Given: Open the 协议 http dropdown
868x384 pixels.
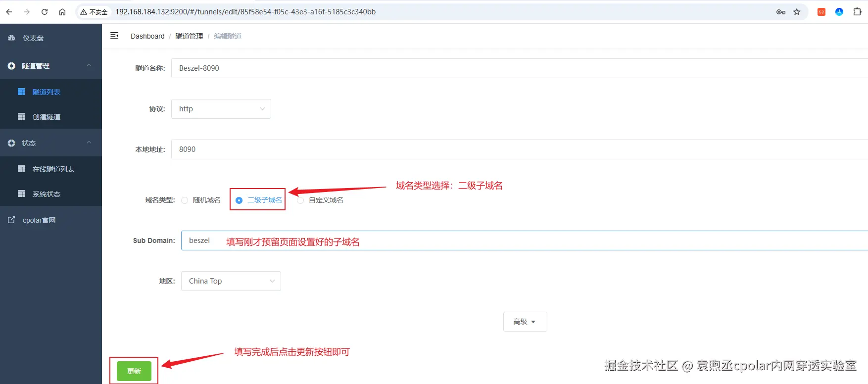Looking at the screenshot, I should pos(221,109).
